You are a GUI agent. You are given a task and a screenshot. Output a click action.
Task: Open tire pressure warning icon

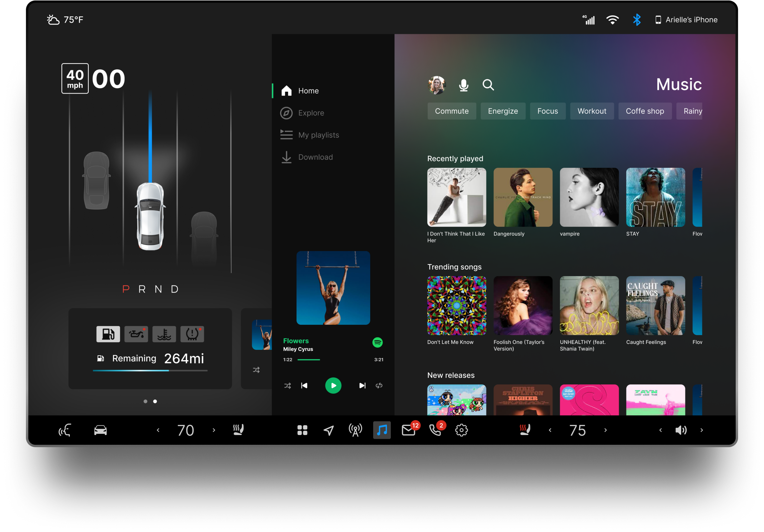[192, 334]
